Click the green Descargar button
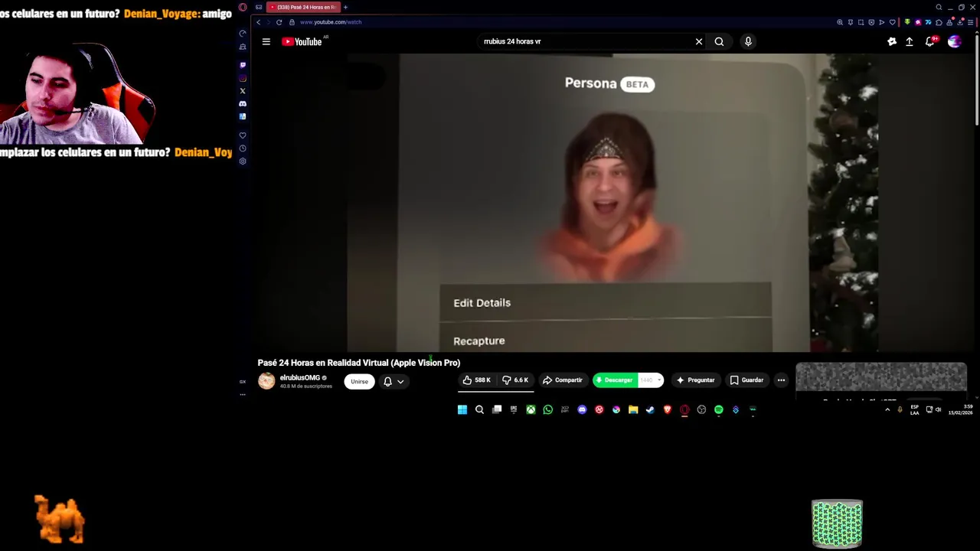 [x=614, y=380]
